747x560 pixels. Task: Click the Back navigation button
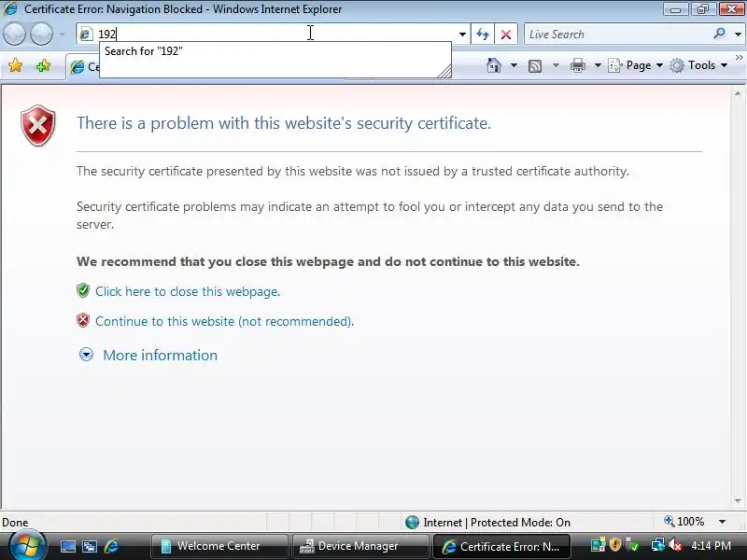click(14, 35)
